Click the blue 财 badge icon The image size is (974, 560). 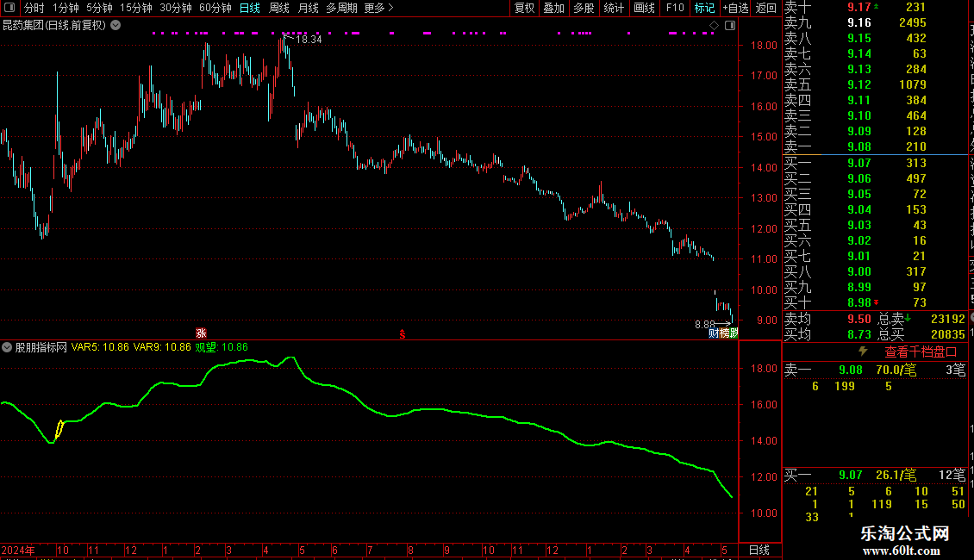[x=714, y=333]
